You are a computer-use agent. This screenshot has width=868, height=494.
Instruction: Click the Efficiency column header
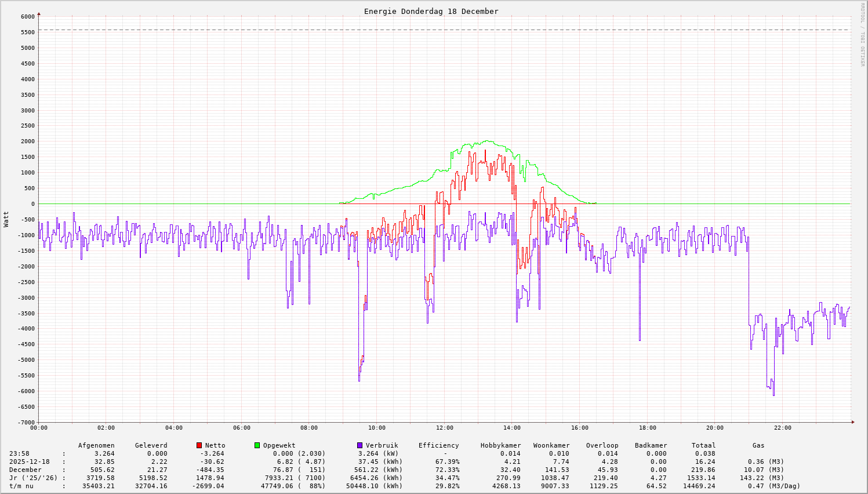pos(438,445)
